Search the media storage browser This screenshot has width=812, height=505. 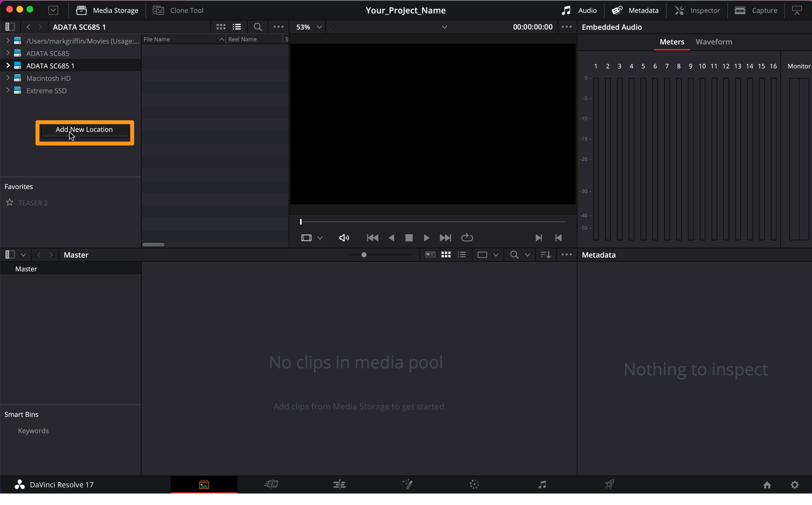[x=257, y=27]
